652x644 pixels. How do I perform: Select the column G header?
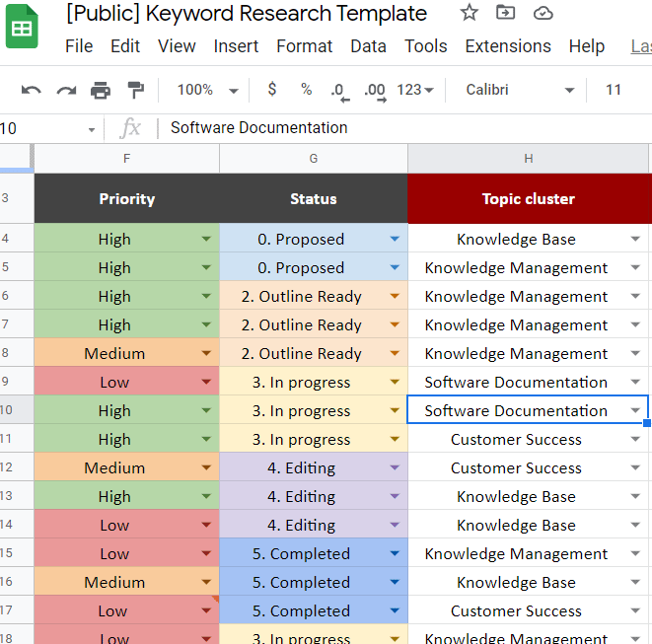tap(314, 159)
